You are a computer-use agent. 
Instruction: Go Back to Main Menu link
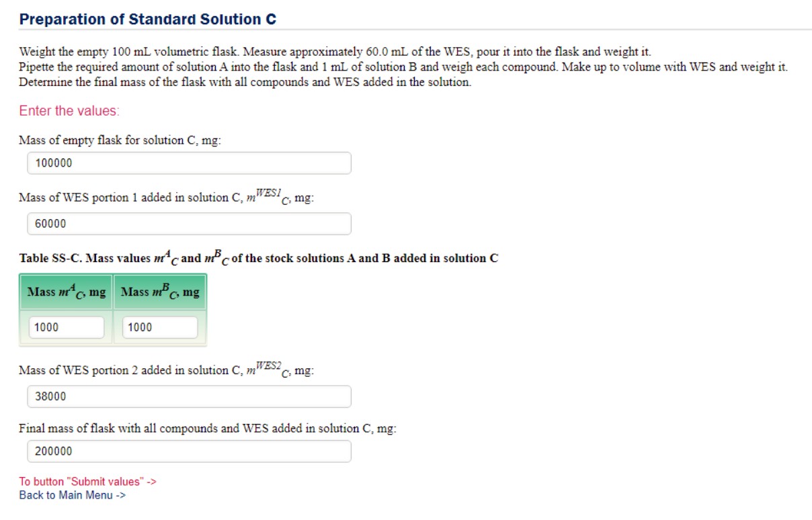point(72,495)
